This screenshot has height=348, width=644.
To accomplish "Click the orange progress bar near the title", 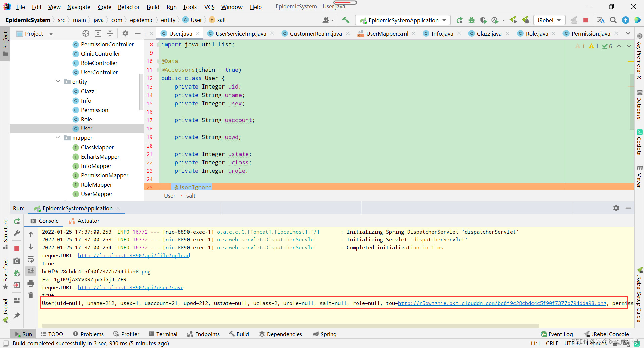I will 345,3.
